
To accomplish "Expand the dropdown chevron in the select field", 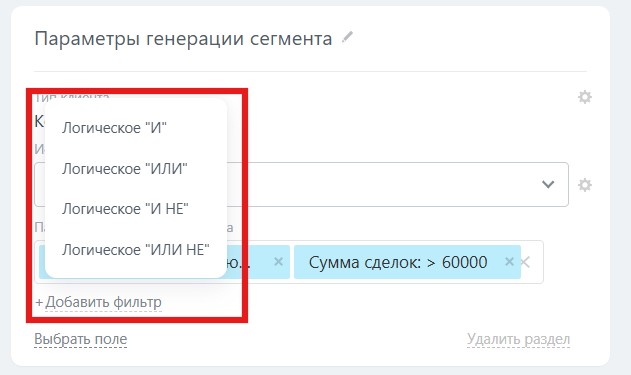I will [548, 185].
